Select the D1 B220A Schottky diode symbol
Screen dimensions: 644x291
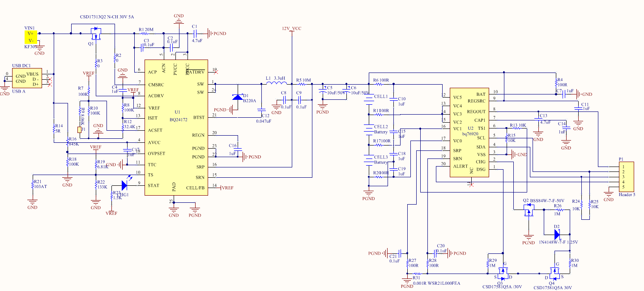[238, 97]
